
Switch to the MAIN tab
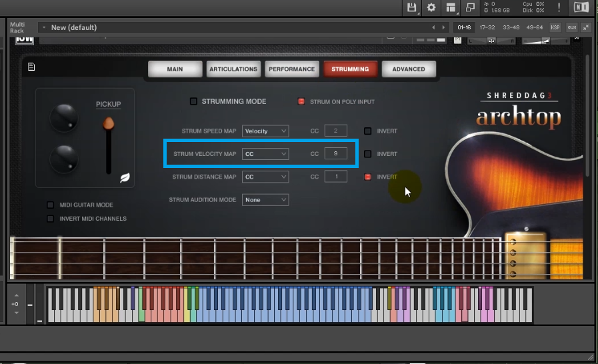point(175,69)
